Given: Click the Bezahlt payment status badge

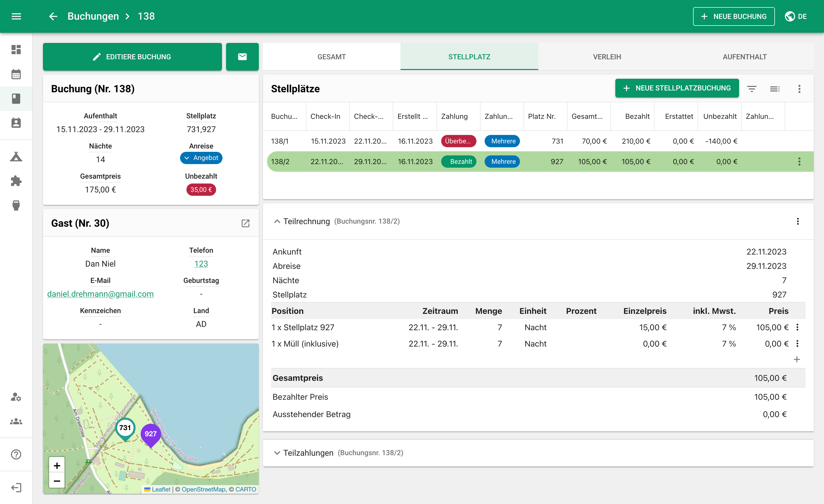Looking at the screenshot, I should pyautogui.click(x=459, y=162).
